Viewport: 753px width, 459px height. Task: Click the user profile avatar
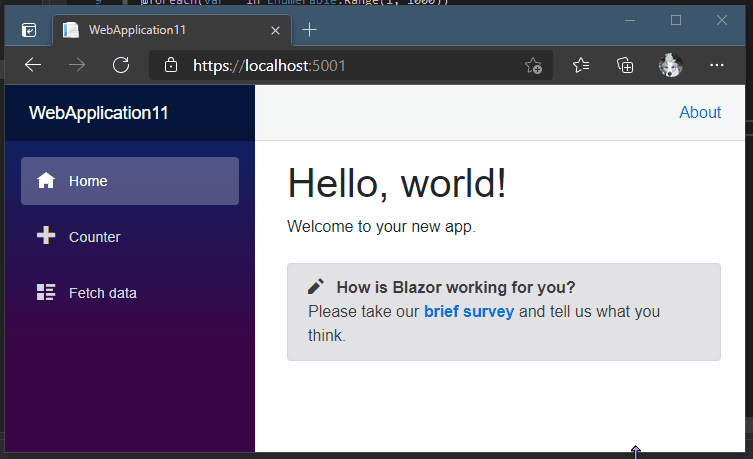[670, 65]
